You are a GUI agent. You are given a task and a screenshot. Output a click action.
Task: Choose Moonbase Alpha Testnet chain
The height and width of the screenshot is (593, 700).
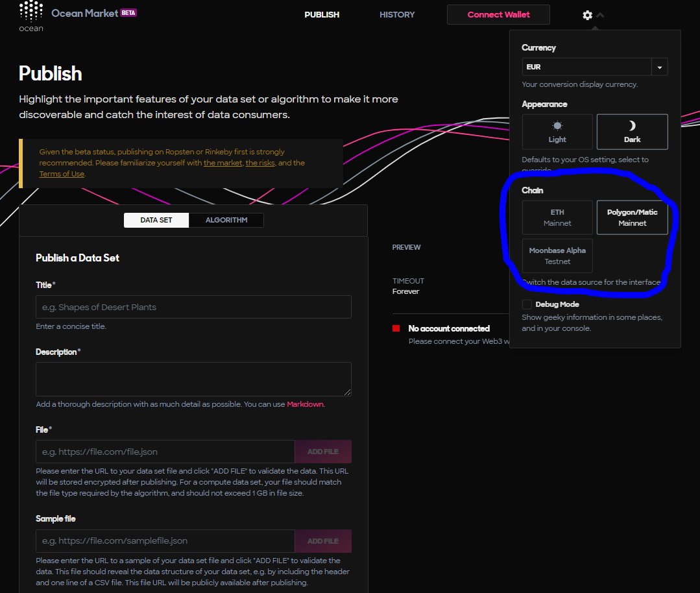tap(557, 256)
